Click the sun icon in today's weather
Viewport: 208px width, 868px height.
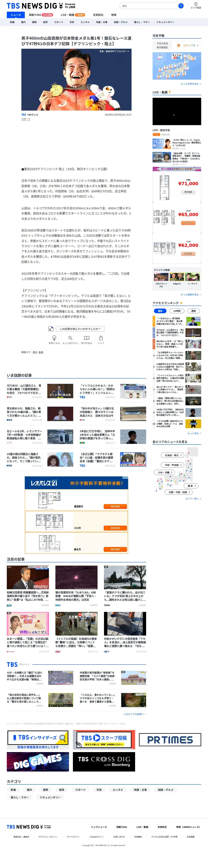(x=178, y=45)
